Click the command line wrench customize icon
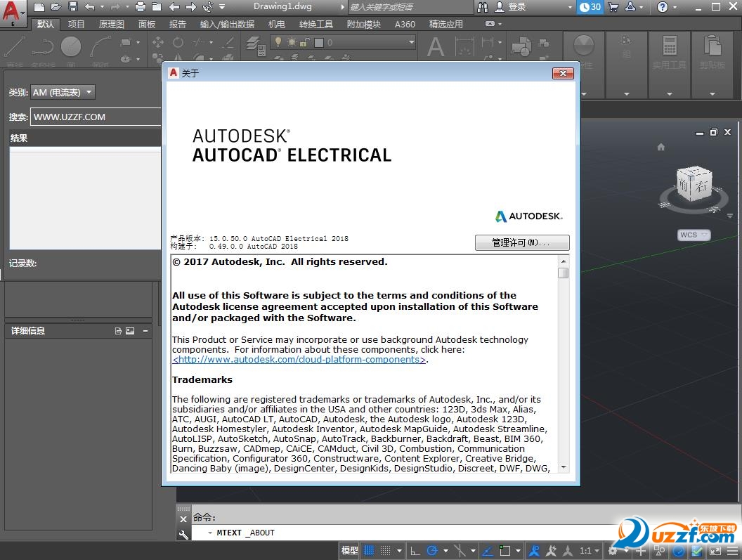Screen dimensions: 742x560 pos(183,535)
